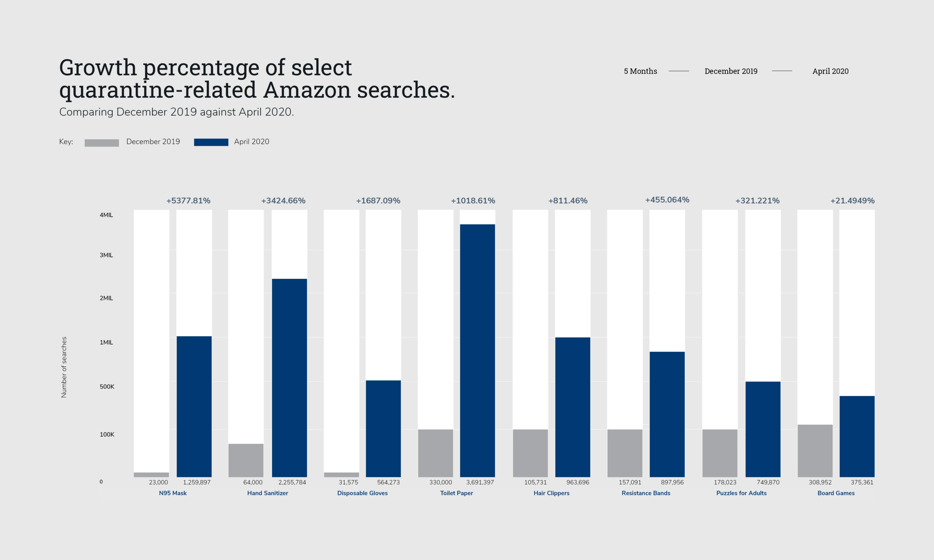Click the +5377.81% growth label
This screenshot has width=934, height=560.
point(188,201)
